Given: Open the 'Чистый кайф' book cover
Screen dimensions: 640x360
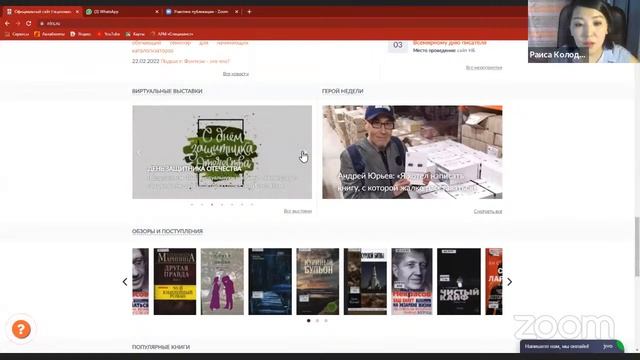Looking at the screenshot, I should (x=459, y=281).
